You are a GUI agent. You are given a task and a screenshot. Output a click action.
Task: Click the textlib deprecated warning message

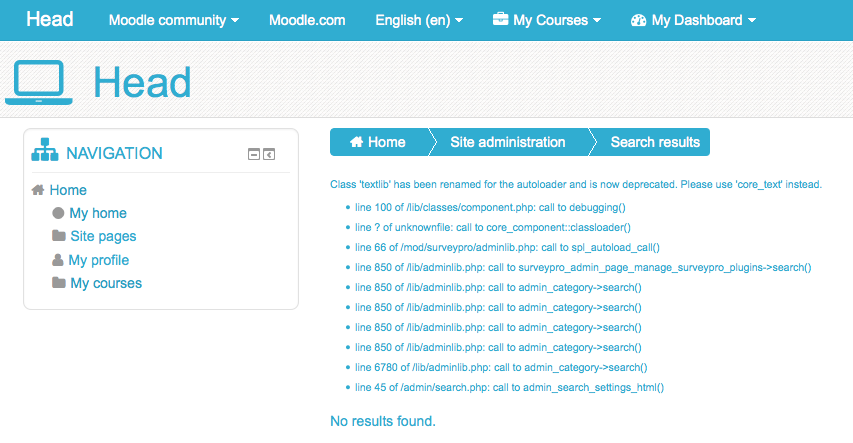[x=576, y=184]
